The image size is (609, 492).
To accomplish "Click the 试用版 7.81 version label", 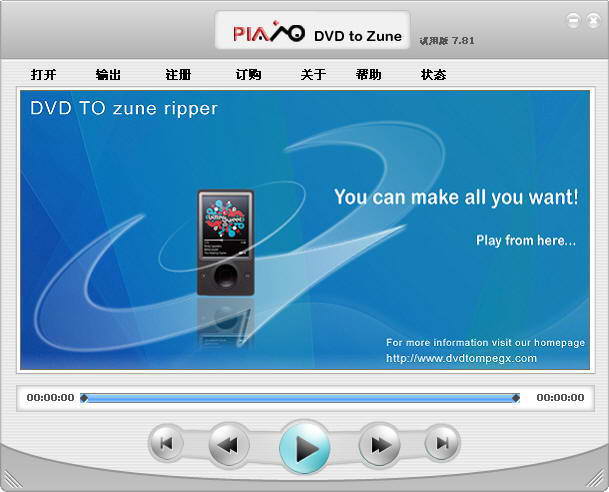I will [x=447, y=41].
